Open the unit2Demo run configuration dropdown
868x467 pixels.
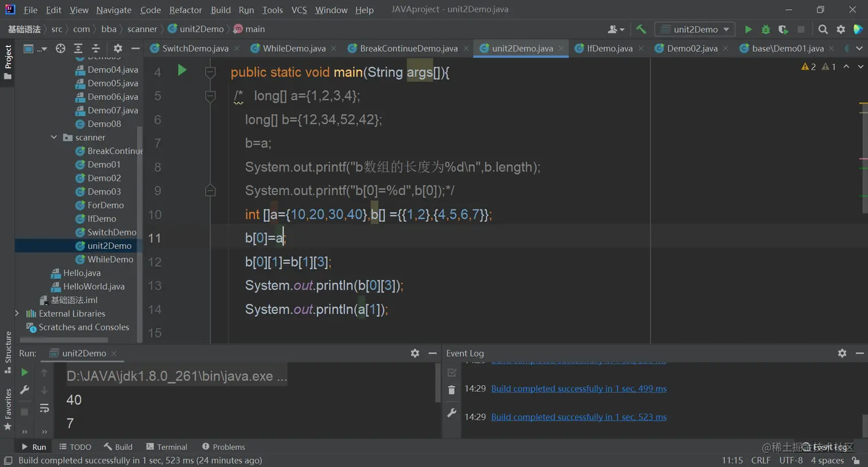tap(695, 29)
